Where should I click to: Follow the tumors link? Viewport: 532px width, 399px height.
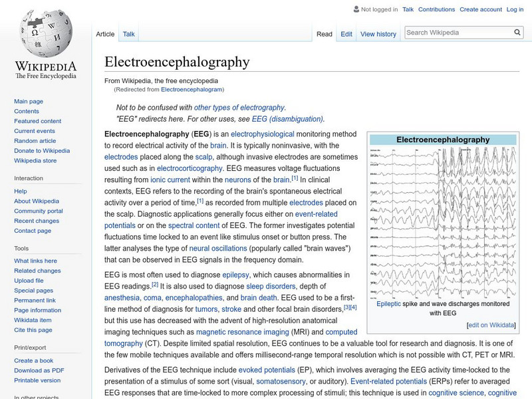click(206, 309)
